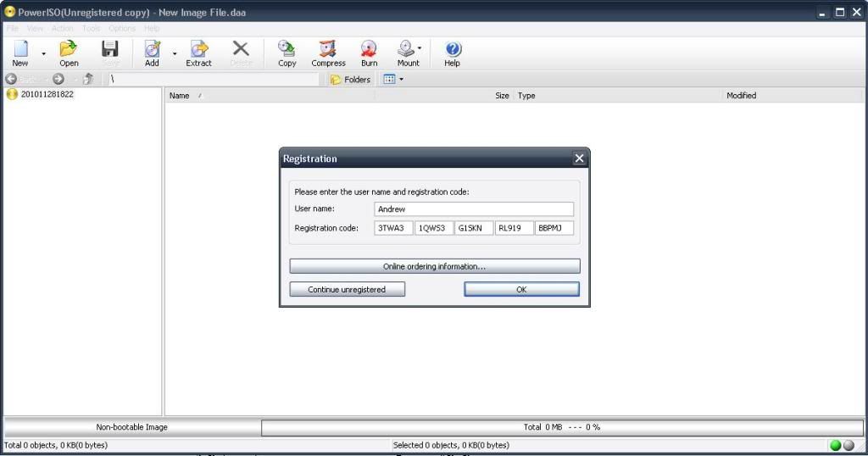Open the File menu
The width and height of the screenshot is (868, 456).
(x=13, y=28)
